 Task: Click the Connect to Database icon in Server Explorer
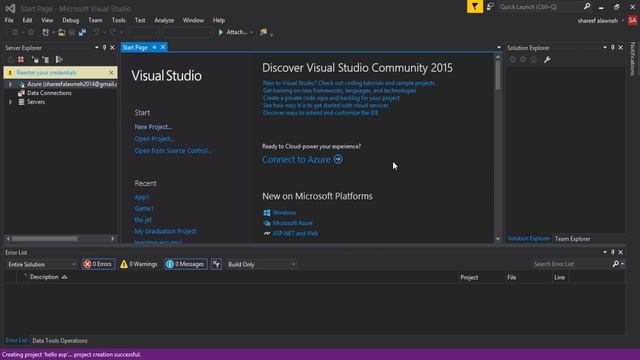pos(35,60)
